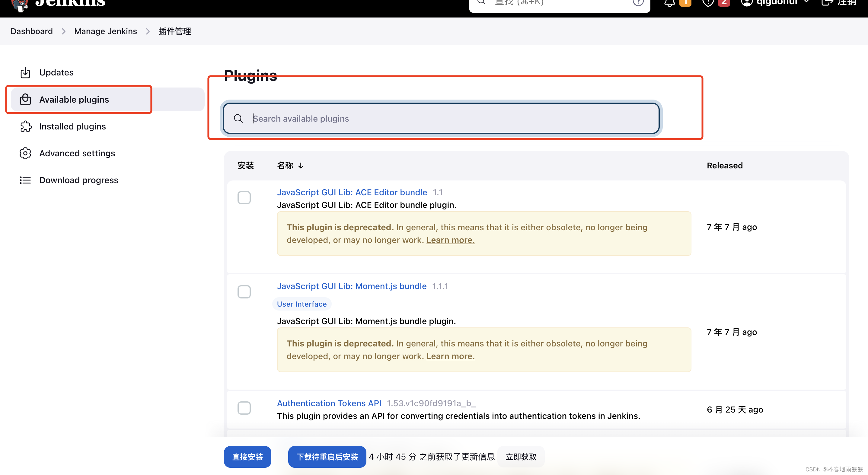The height and width of the screenshot is (475, 868).
Task: Check the Authentication Tokens API checkbox
Action: click(x=244, y=408)
